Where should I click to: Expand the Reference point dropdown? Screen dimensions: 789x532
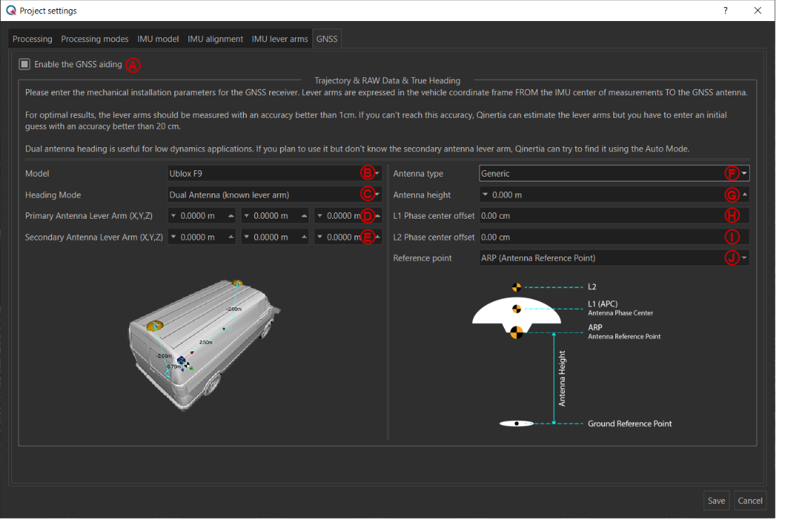(x=614, y=258)
